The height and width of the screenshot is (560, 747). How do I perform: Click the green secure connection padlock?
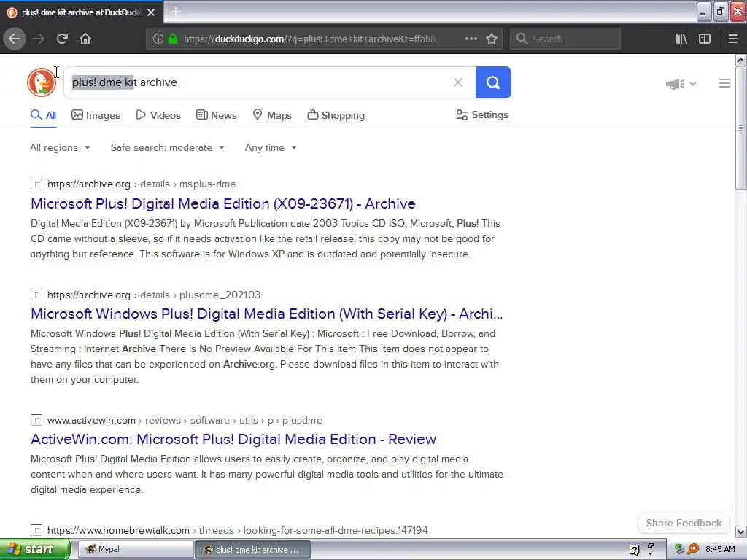click(173, 39)
